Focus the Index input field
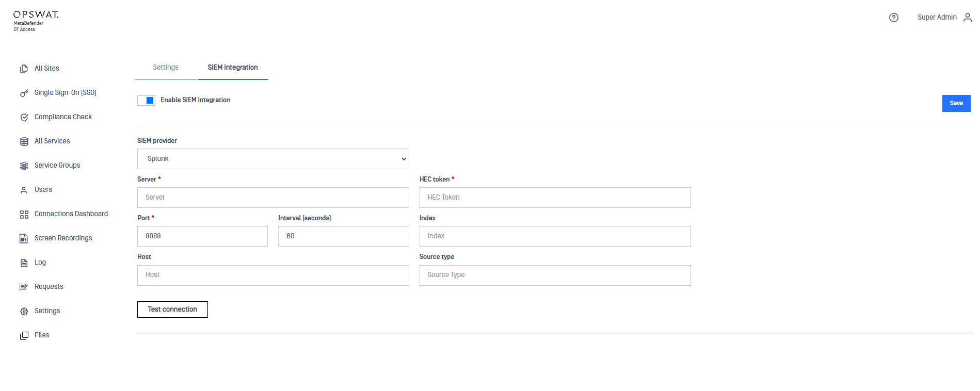980x391 pixels. pos(555,236)
